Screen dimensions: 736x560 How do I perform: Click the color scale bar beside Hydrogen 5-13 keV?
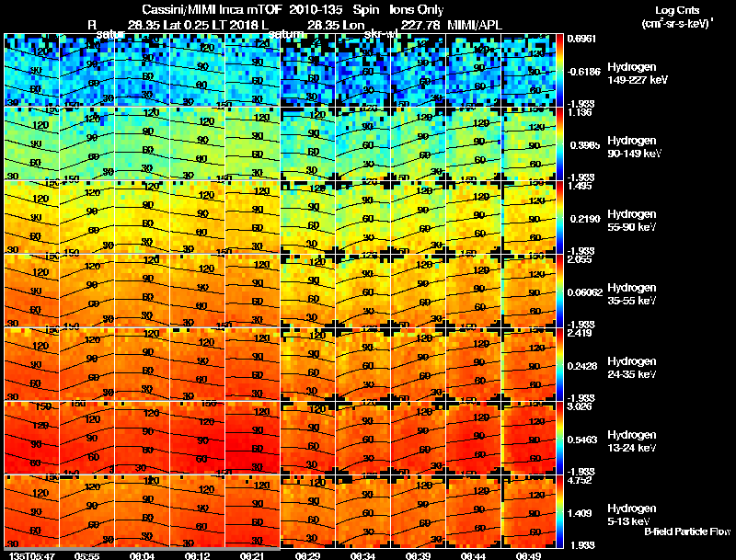(560, 512)
